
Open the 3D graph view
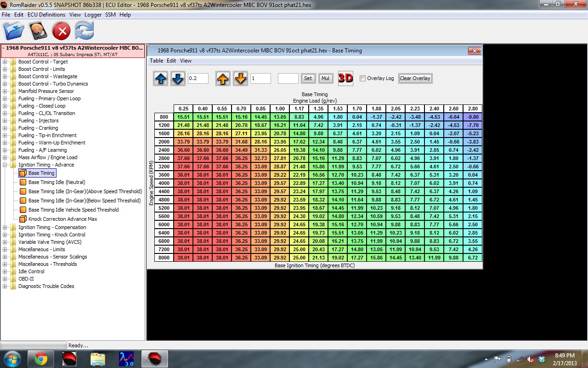click(x=345, y=78)
